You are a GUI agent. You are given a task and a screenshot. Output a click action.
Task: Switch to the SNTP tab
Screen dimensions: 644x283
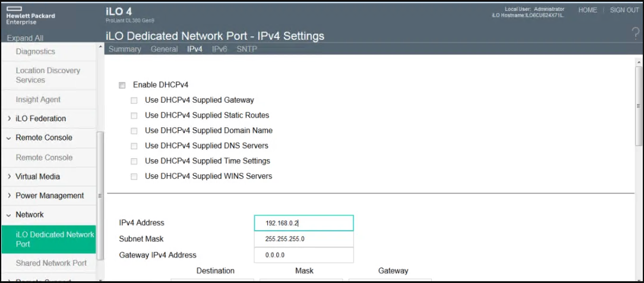tap(247, 49)
